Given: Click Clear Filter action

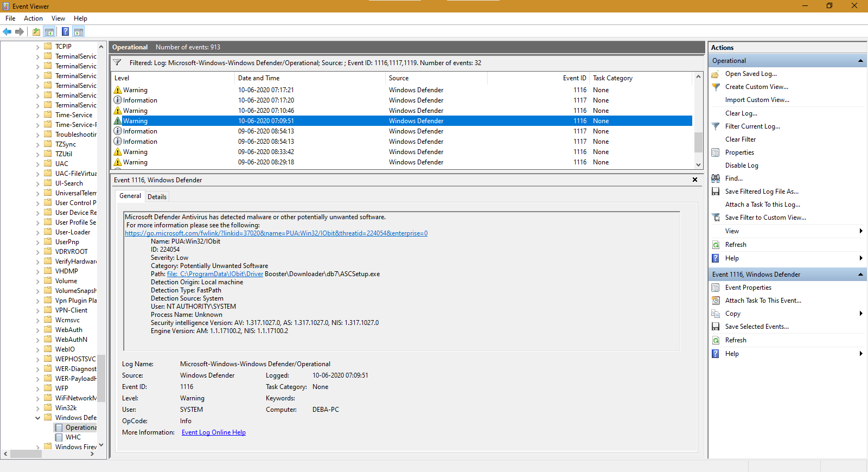Looking at the screenshot, I should pos(741,139).
